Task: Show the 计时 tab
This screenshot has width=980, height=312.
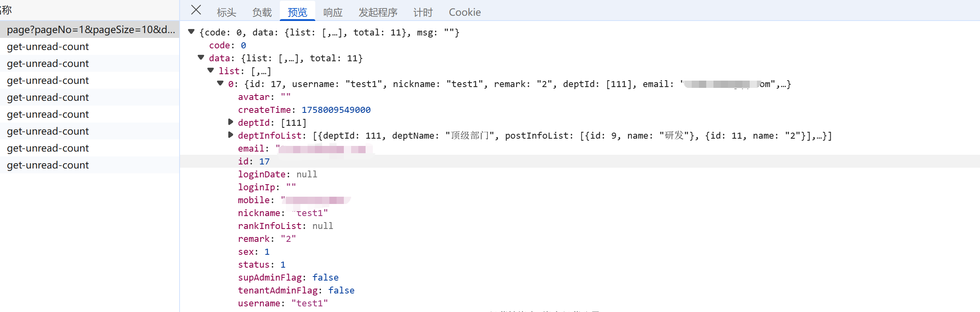Action: [423, 12]
